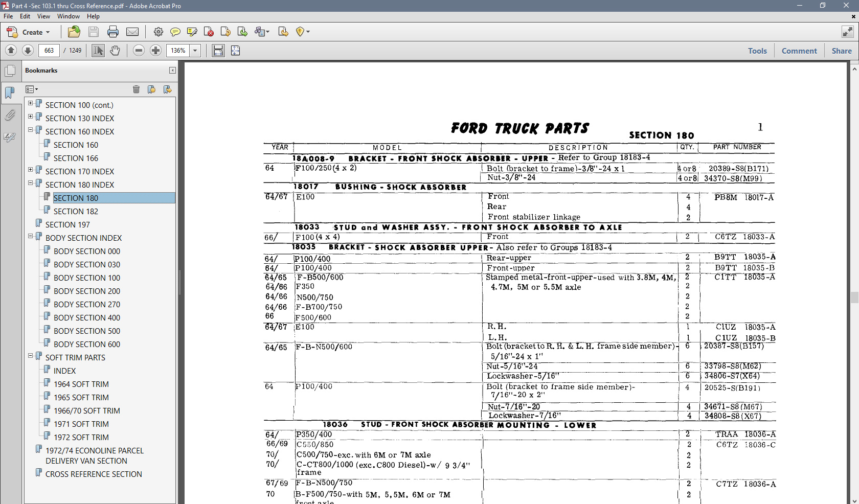859x504 pixels.
Task: Open bookmarks options menu dropdown
Action: pyautogui.click(x=32, y=89)
